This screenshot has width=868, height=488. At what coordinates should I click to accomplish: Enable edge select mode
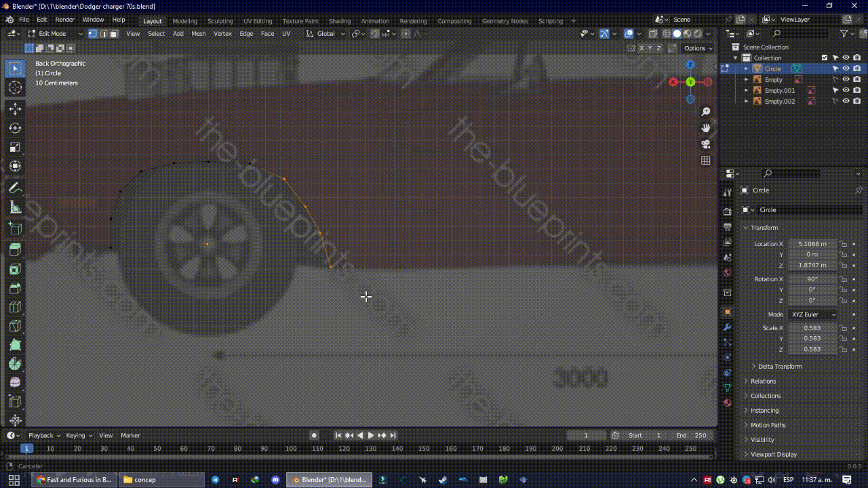pyautogui.click(x=104, y=34)
